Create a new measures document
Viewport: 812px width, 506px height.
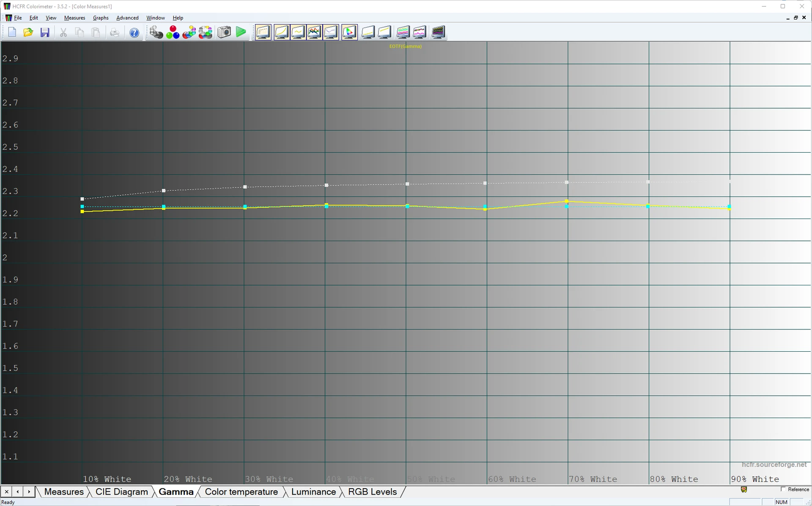click(12, 33)
